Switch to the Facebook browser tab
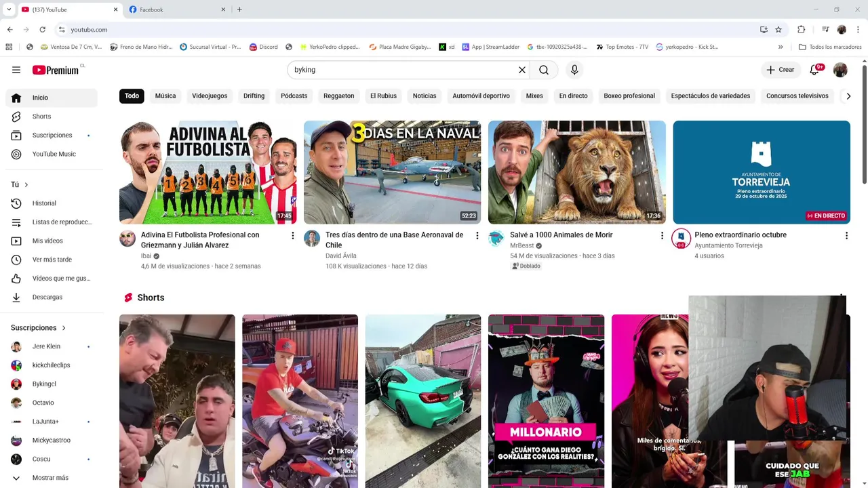This screenshot has width=868, height=488. [177, 9]
